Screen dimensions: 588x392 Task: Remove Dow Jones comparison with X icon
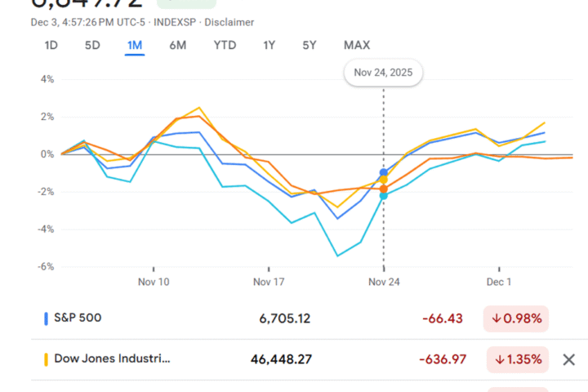tap(569, 359)
